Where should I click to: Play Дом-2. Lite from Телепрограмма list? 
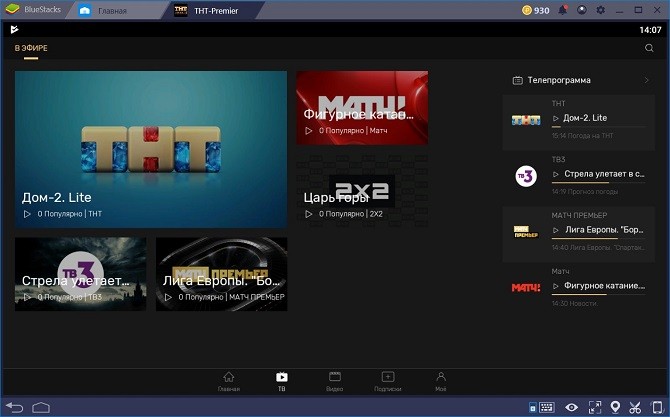click(x=555, y=118)
